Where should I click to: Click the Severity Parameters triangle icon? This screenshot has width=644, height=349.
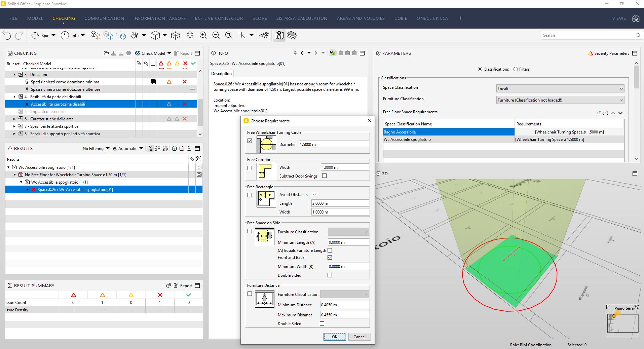click(x=590, y=53)
